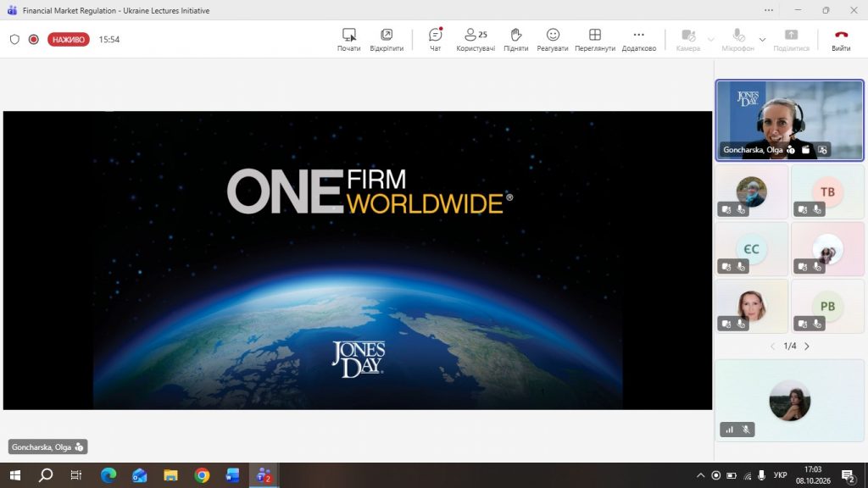
Task: Open Task View on the taskbar
Action: 76,475
